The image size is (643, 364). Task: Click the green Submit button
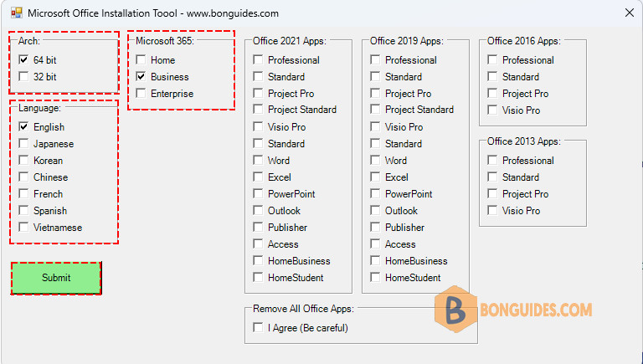click(56, 278)
